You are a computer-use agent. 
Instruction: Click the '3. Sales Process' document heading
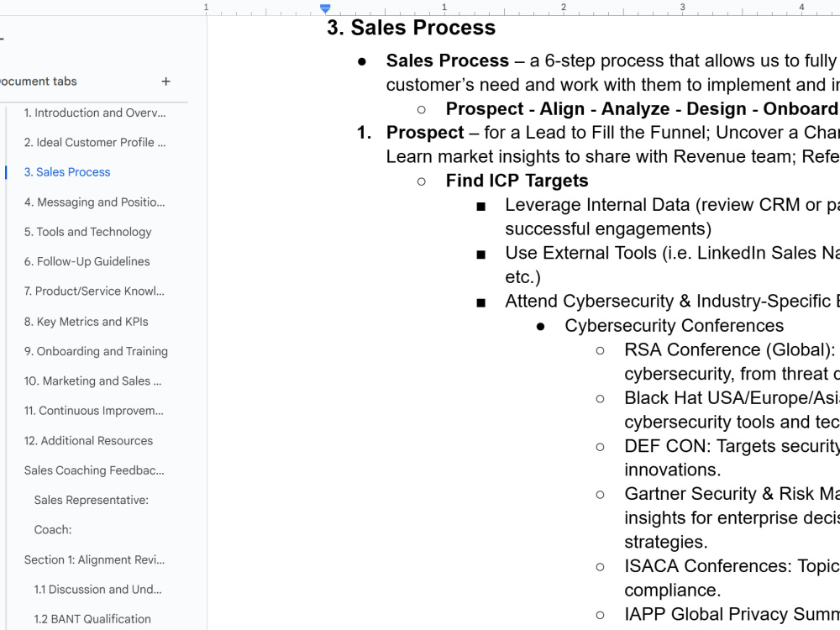[412, 28]
